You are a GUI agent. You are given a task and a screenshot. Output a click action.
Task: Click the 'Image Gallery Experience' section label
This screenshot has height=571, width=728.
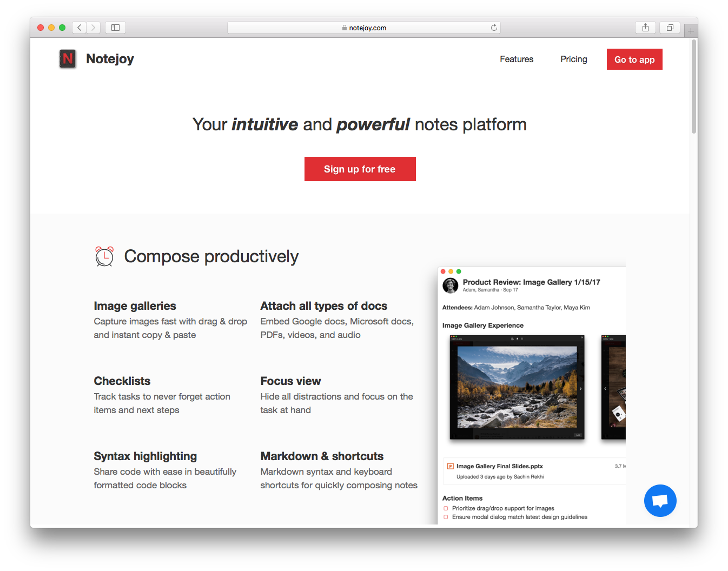tap(483, 326)
